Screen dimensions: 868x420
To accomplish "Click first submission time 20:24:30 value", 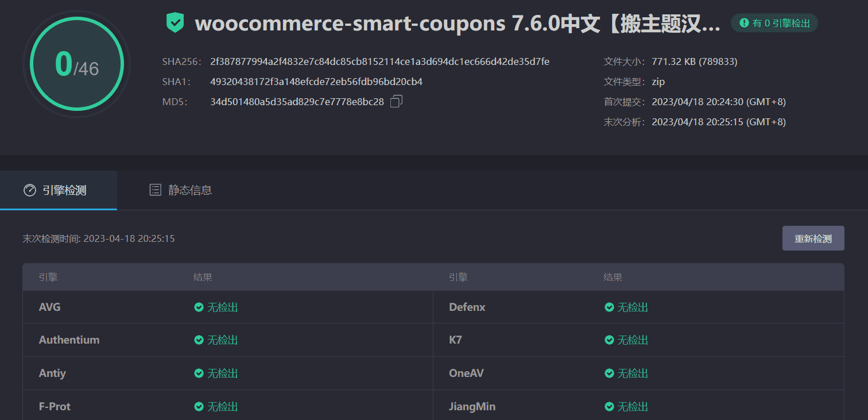I will tap(719, 102).
